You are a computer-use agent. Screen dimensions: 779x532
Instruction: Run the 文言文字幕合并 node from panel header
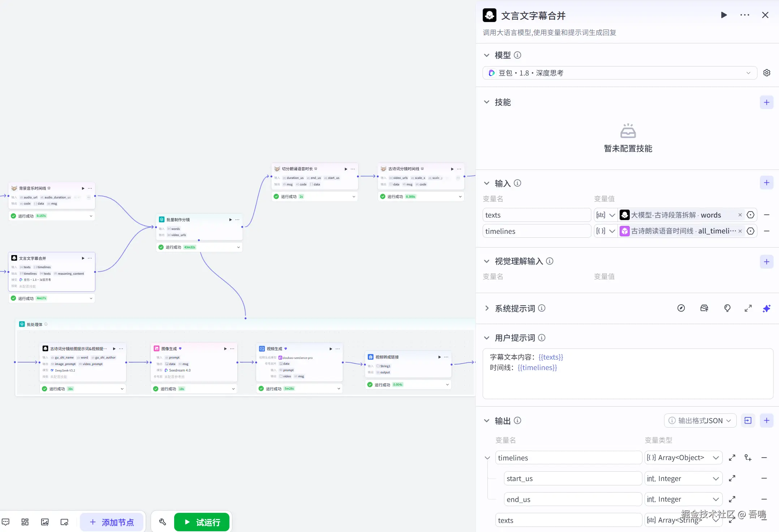(724, 15)
